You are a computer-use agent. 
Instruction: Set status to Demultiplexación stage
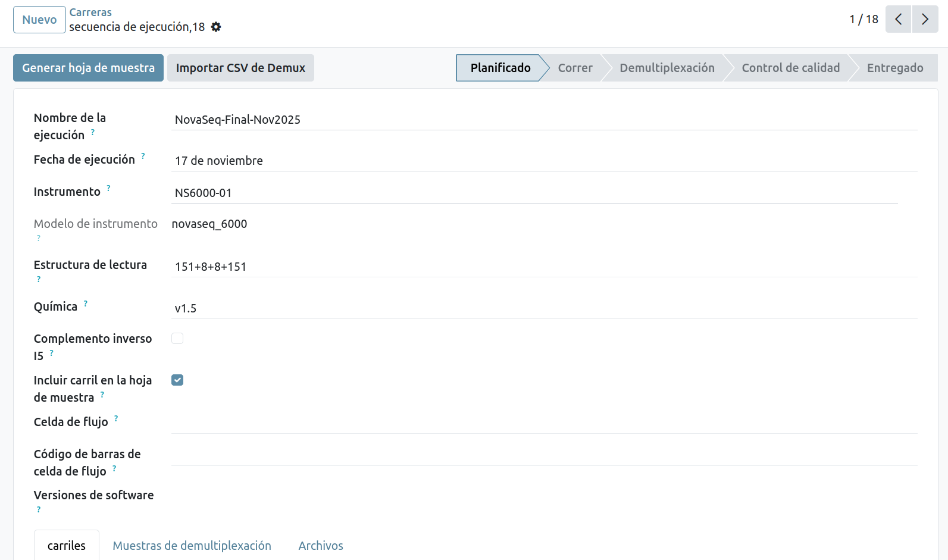pyautogui.click(x=667, y=68)
